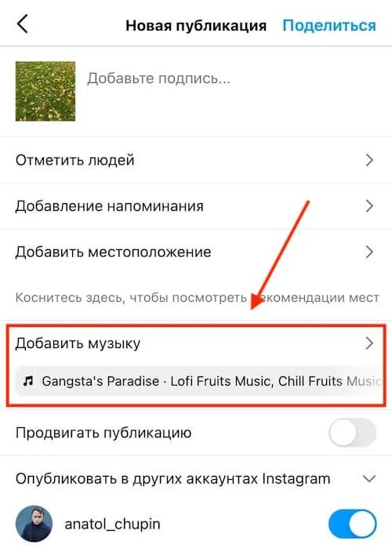
Task: Tap the chevron beside Добавить местоположение
Action: (369, 252)
